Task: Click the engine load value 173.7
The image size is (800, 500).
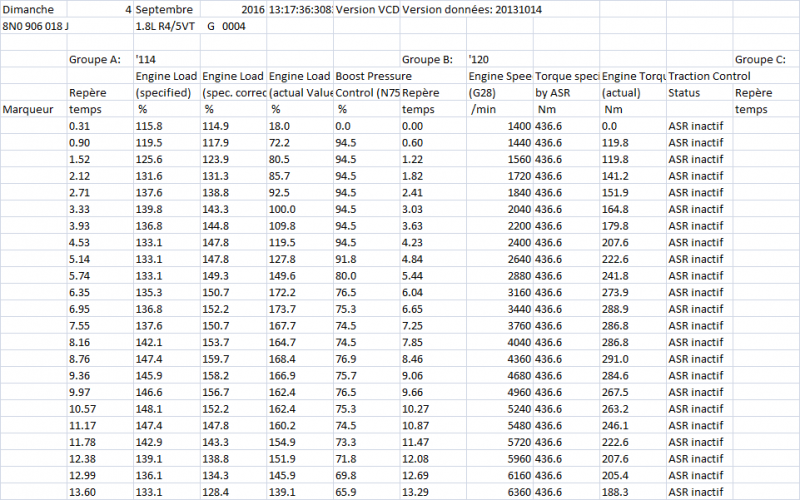Action: coord(287,310)
